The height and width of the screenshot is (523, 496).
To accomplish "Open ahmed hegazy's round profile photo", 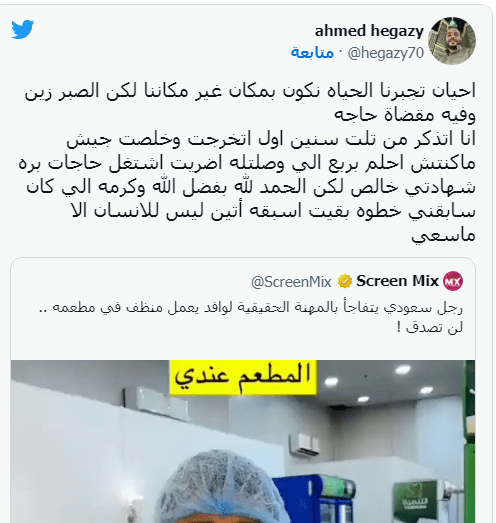I will (452, 41).
